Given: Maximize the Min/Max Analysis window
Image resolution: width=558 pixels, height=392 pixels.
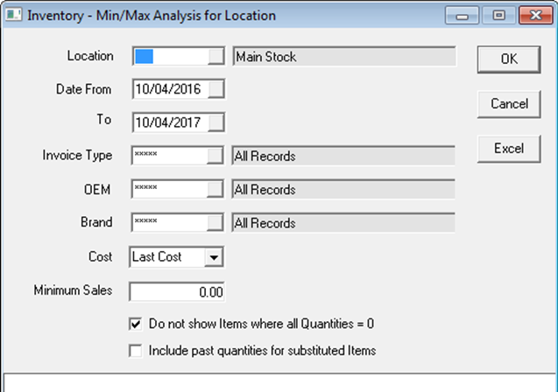Looking at the screenshot, I should (x=499, y=16).
